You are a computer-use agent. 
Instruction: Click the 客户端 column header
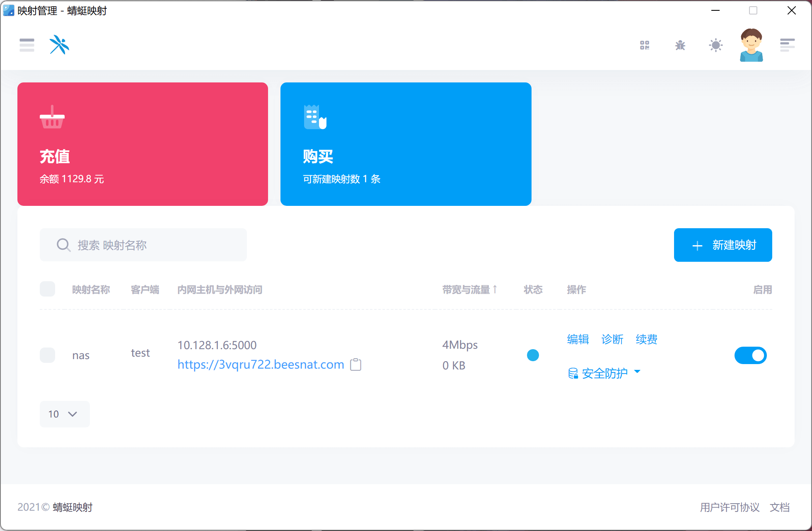click(x=145, y=290)
